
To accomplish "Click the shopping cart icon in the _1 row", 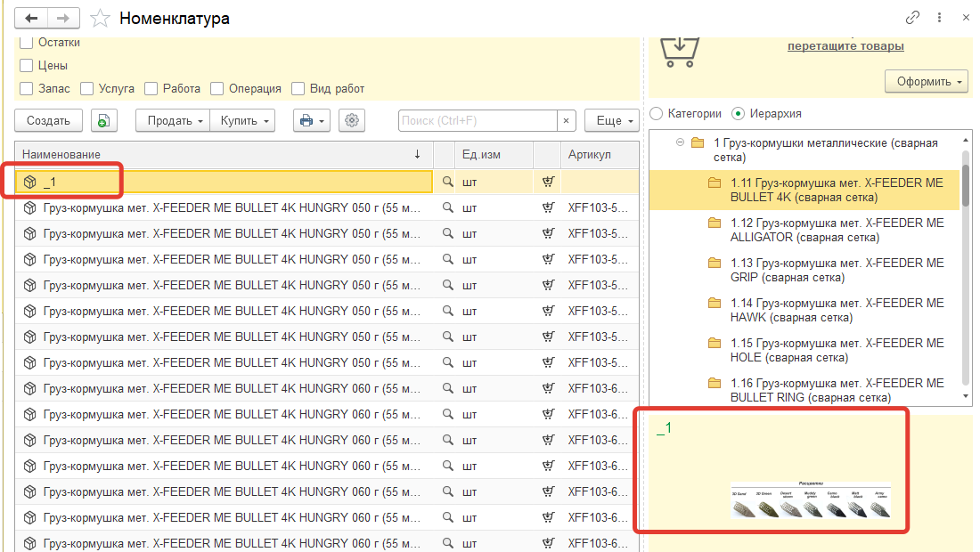I will (x=548, y=182).
